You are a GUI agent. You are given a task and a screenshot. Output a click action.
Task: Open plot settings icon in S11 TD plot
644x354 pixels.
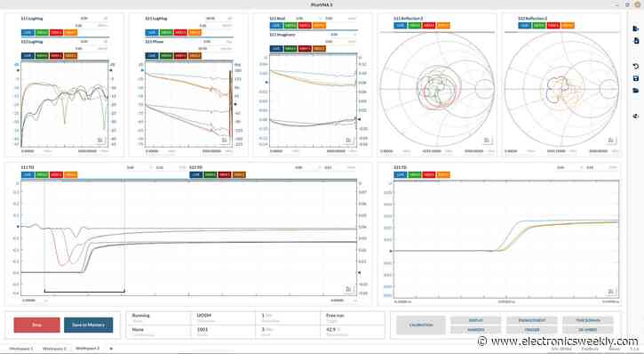tap(348, 289)
